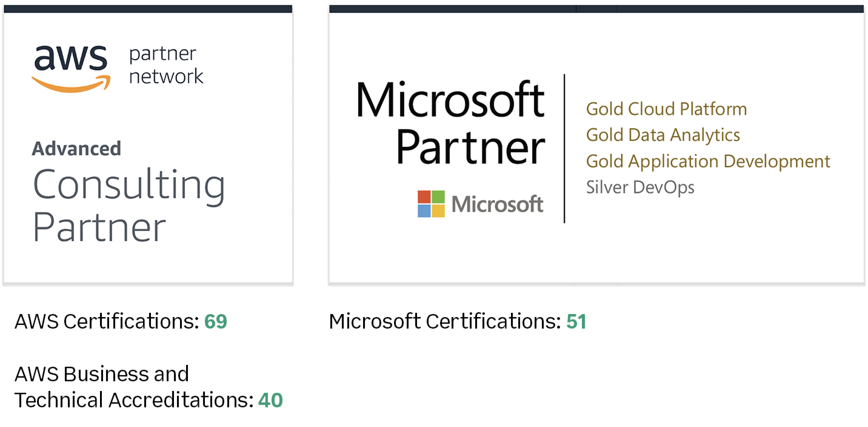Image resolution: width=868 pixels, height=427 pixels.
Task: Click the Microsoft Certifications label
Action: 445,321
